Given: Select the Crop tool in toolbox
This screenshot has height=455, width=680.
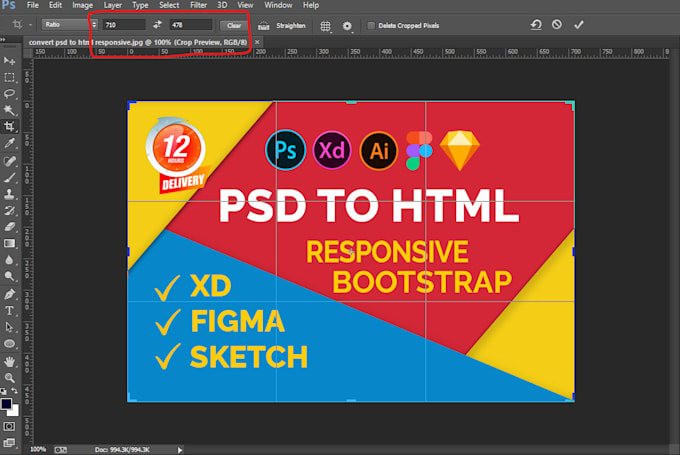Looking at the screenshot, I should [9, 126].
